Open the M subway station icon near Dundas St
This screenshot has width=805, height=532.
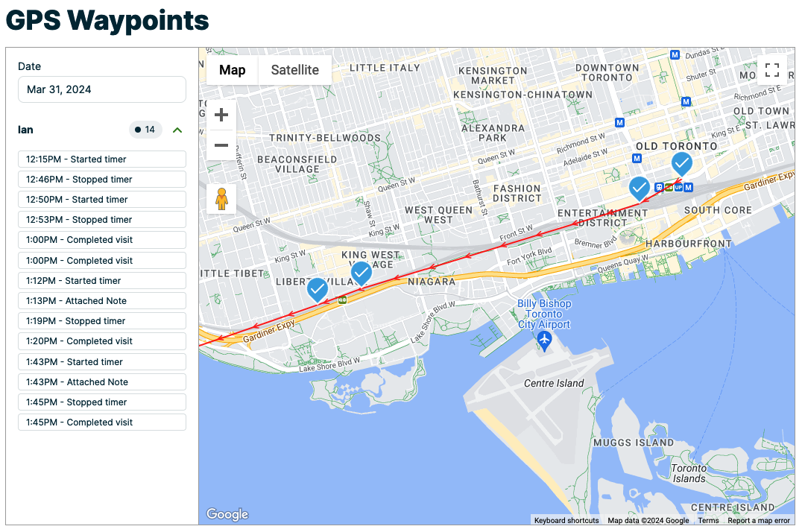(675, 54)
